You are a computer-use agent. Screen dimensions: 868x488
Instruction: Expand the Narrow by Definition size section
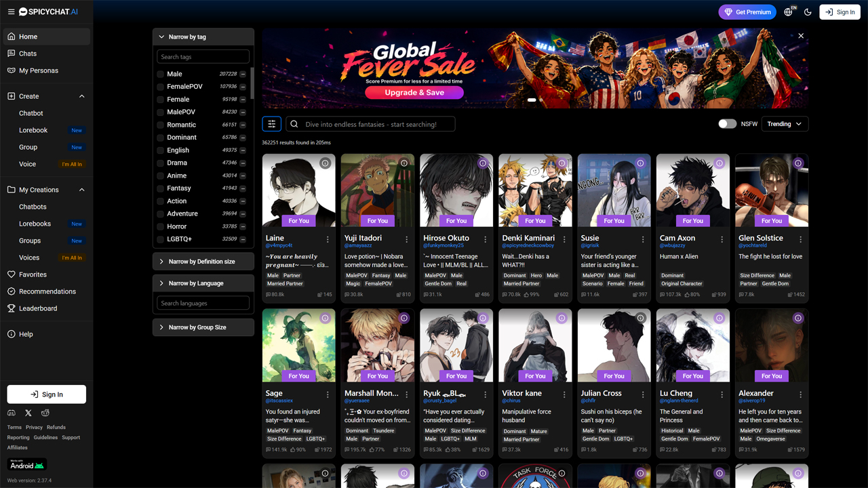pos(203,262)
